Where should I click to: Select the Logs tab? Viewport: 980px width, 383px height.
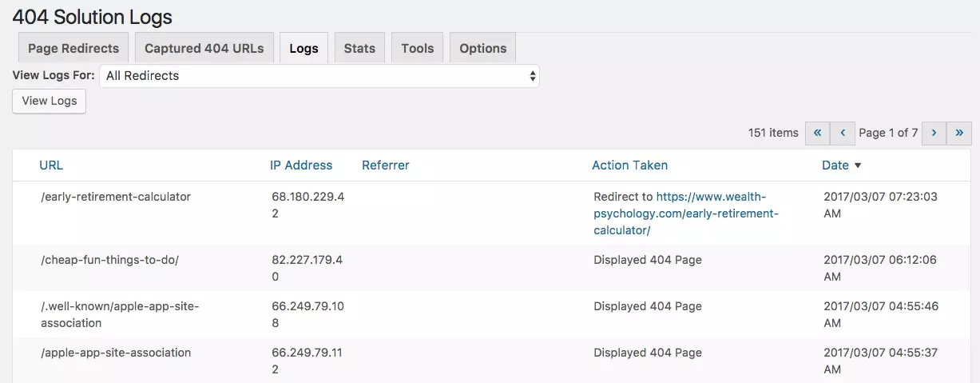click(x=304, y=48)
